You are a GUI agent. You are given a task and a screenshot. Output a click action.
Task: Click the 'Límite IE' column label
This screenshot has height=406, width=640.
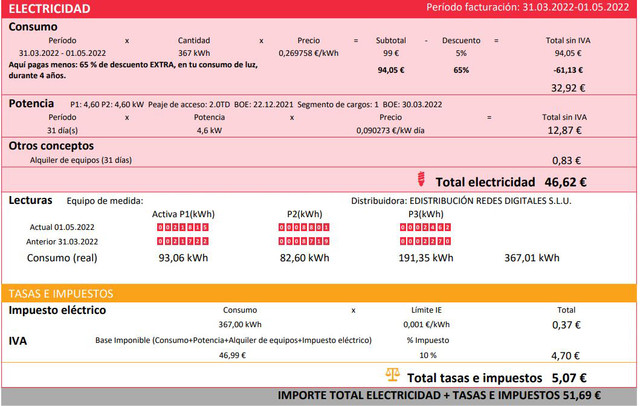[x=426, y=310]
